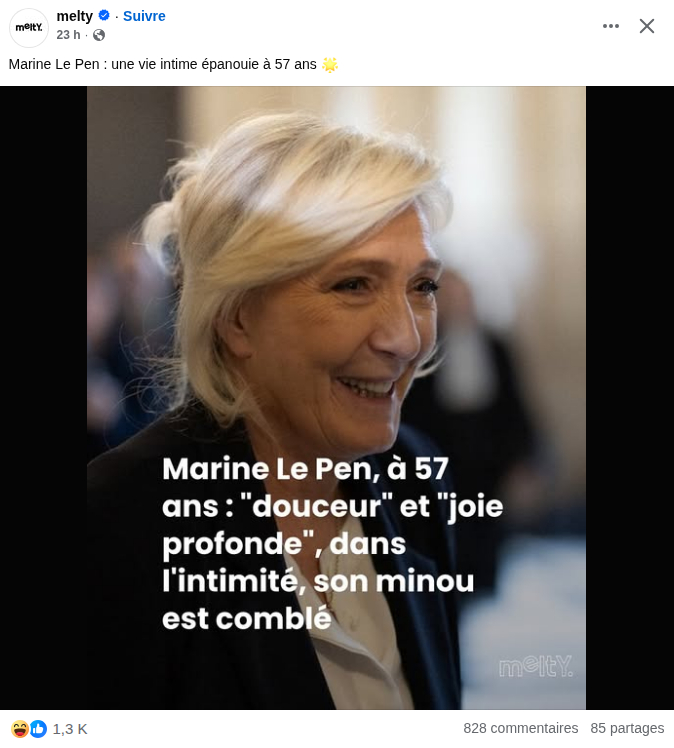Click the blue verified badge
674x748 pixels.
click(104, 16)
